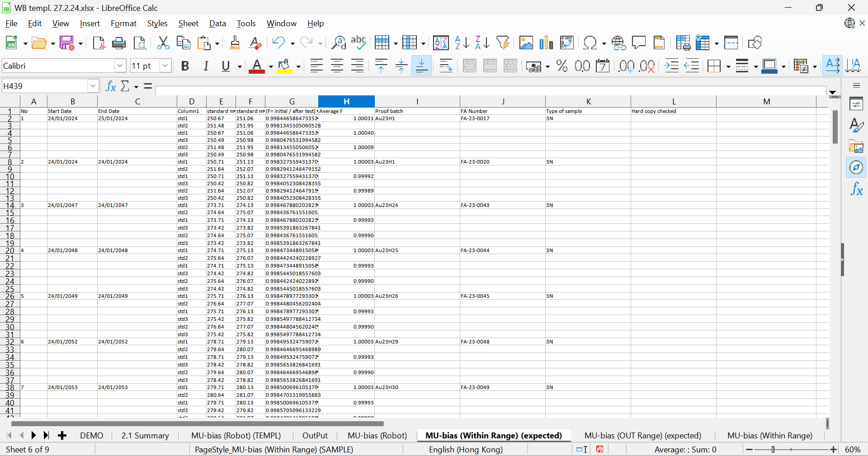Click the Zoom Out minus button
This screenshot has width=868, height=456.
pyautogui.click(x=750, y=449)
